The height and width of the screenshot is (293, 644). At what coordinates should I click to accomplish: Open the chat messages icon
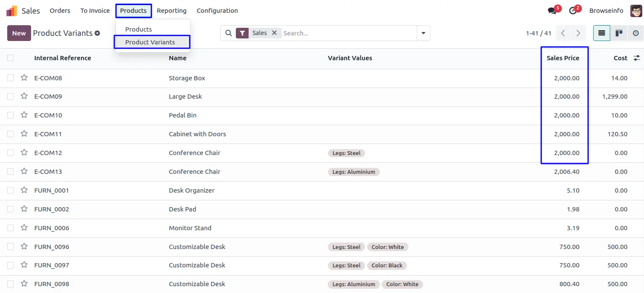tap(553, 11)
